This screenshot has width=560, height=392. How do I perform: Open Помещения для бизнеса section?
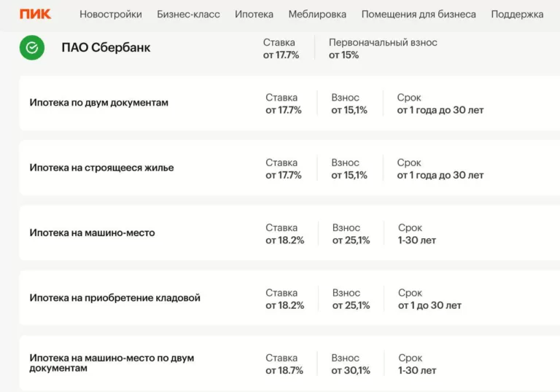[x=419, y=15]
